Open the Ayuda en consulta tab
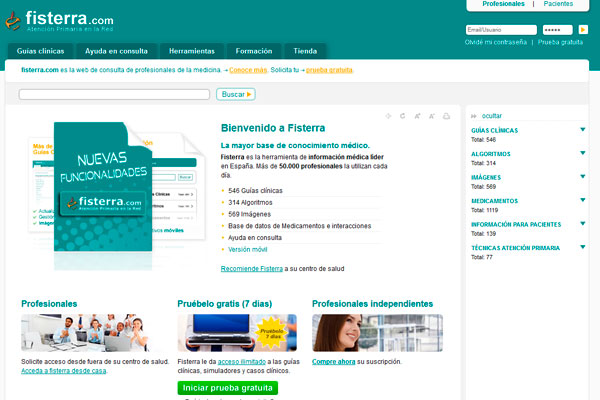This screenshot has width=600, height=400. 116,51
